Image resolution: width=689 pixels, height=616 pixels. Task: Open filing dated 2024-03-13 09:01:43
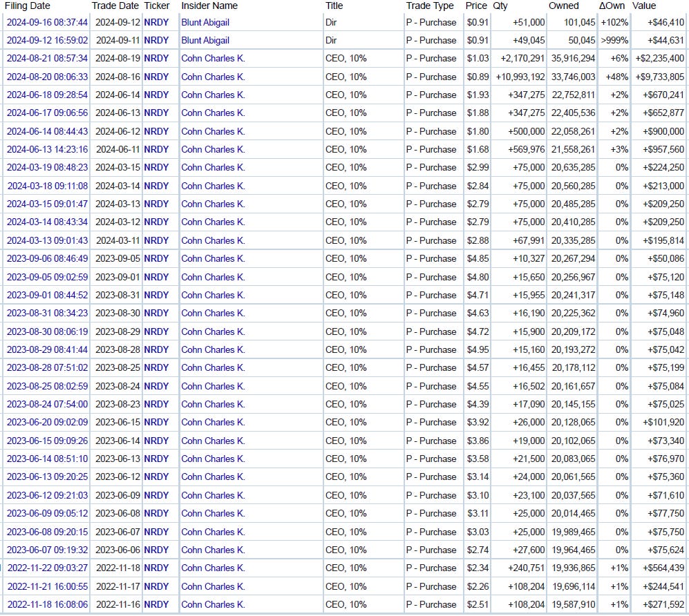point(47,240)
